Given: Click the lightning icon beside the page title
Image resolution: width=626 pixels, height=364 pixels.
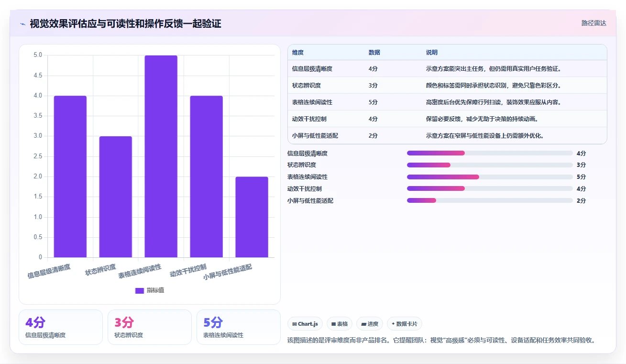Looking at the screenshot, I should tap(22, 24).
